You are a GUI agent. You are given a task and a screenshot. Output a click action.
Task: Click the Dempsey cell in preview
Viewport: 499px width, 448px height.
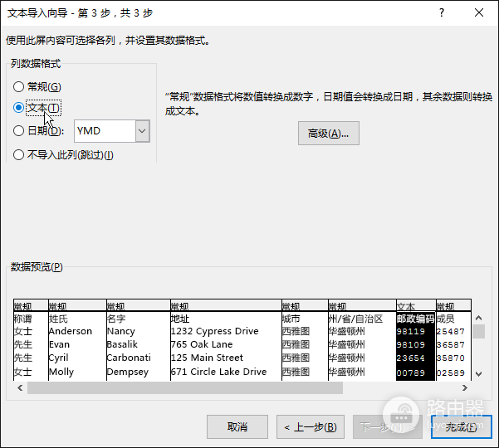pos(128,372)
